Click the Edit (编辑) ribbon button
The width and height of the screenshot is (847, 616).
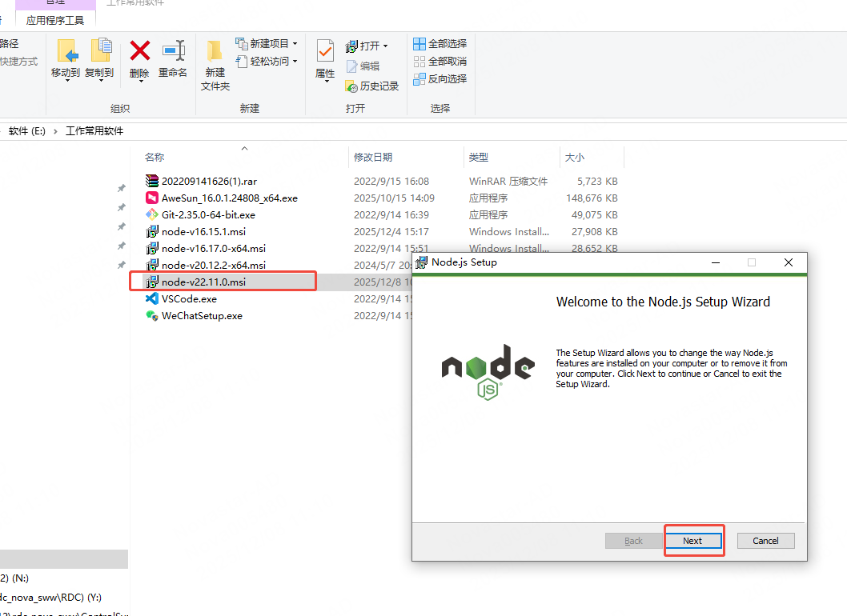[363, 66]
